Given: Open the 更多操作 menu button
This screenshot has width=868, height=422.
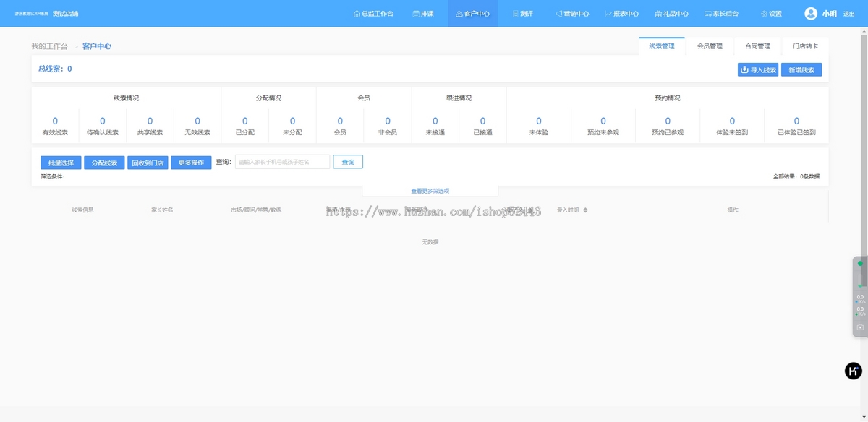Looking at the screenshot, I should tap(191, 163).
